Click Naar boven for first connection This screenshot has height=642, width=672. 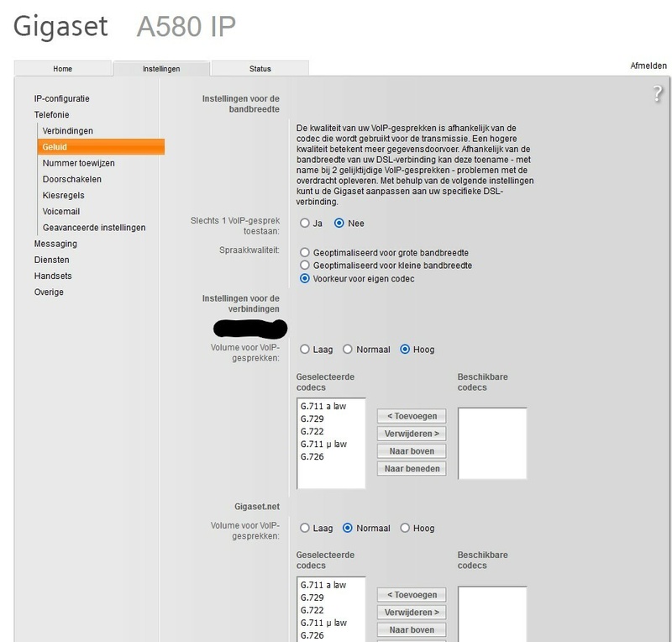[x=412, y=451]
